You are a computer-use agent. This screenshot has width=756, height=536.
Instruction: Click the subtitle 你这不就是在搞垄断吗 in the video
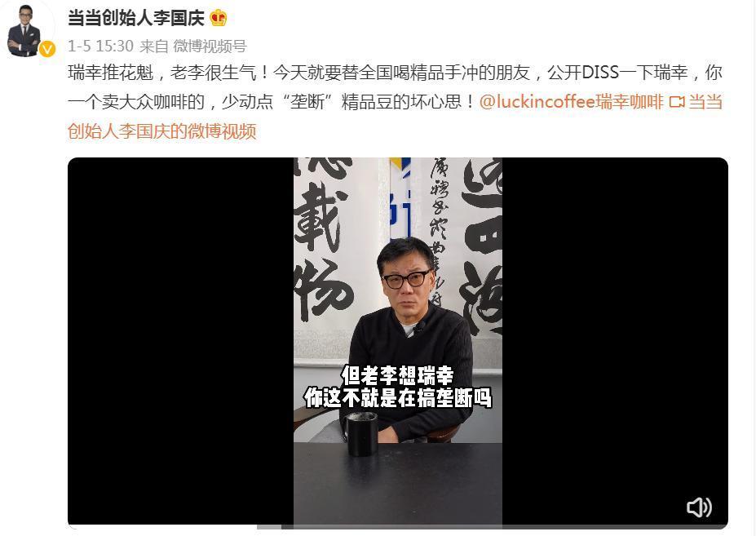pyautogui.click(x=398, y=398)
